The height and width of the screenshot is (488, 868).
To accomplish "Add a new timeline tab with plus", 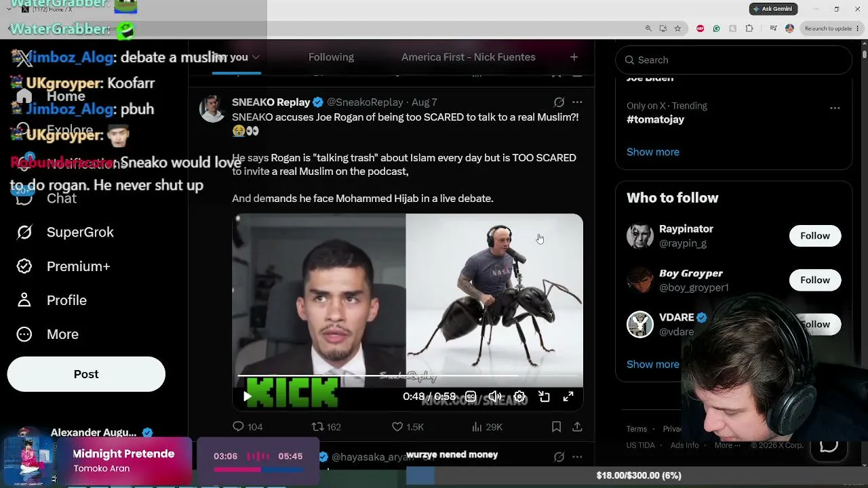I will pos(574,58).
